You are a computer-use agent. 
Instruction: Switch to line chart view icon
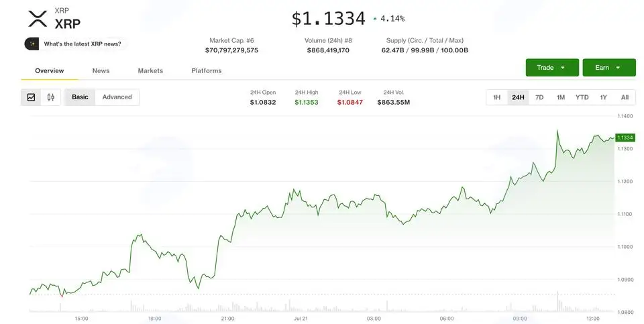coord(32,97)
